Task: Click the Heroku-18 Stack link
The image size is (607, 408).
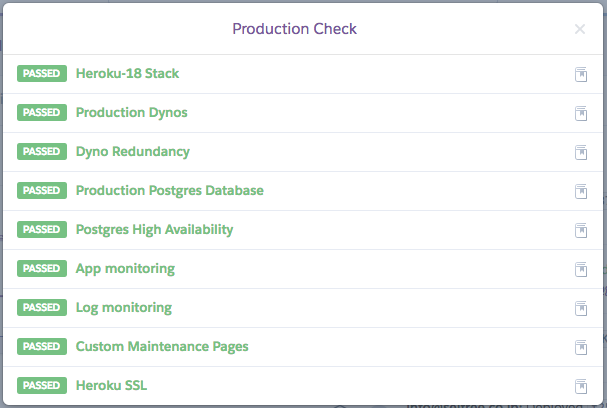Action: (x=127, y=74)
